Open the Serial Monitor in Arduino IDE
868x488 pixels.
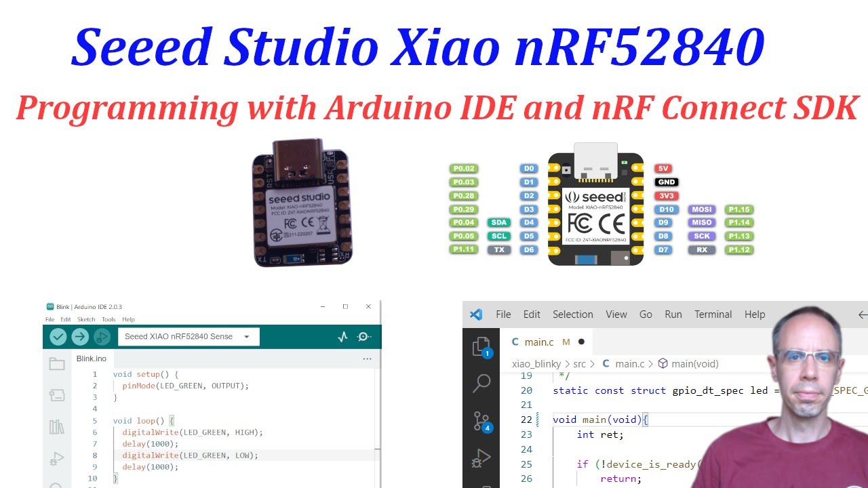click(364, 336)
